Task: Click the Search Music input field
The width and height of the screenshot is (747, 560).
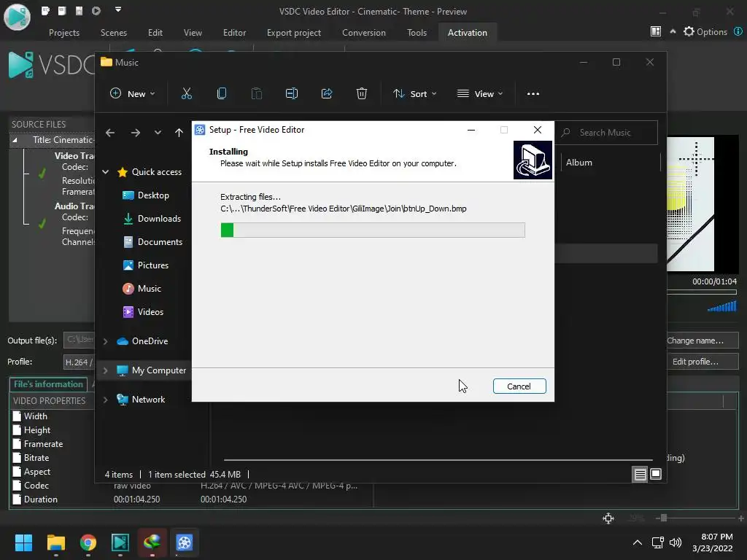Action: click(607, 133)
